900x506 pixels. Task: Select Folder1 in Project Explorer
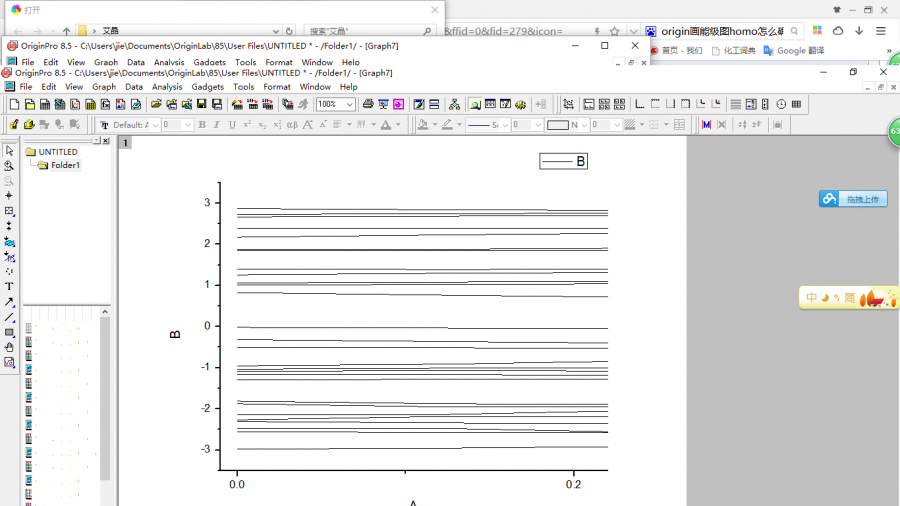[x=65, y=165]
